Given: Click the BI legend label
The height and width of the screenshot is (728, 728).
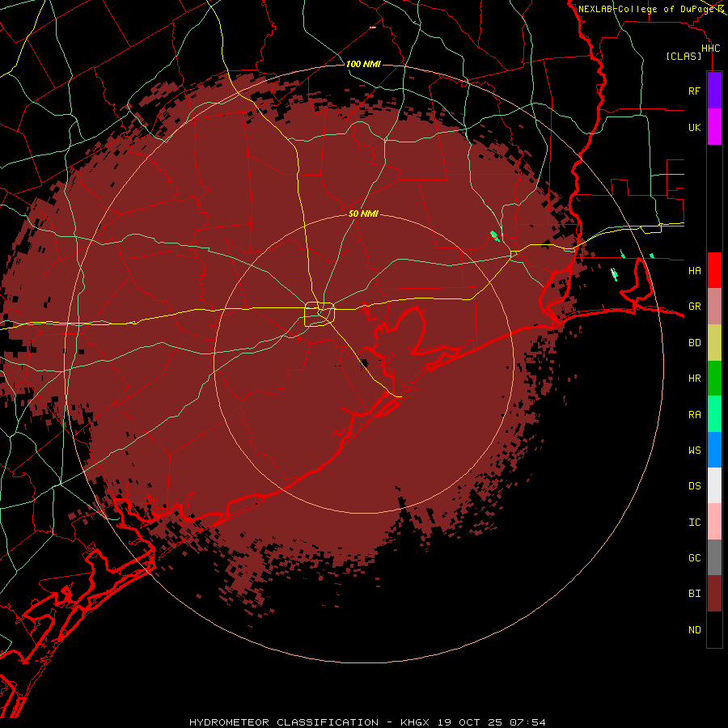Looking at the screenshot, I should tap(694, 594).
